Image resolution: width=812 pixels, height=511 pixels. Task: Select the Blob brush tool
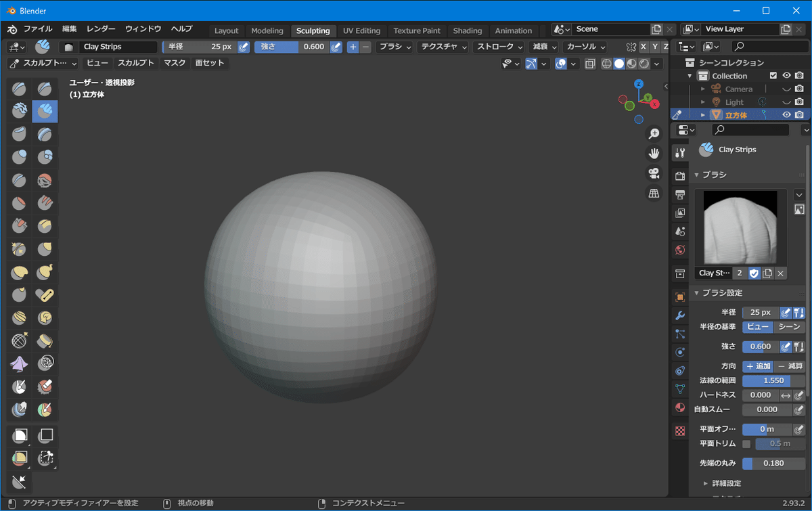pyautogui.click(x=45, y=158)
